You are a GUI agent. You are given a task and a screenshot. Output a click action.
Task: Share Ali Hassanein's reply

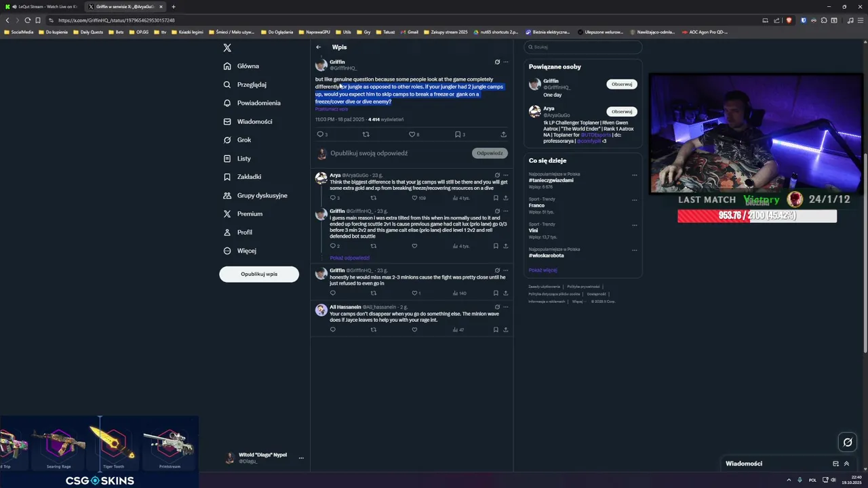(x=506, y=329)
